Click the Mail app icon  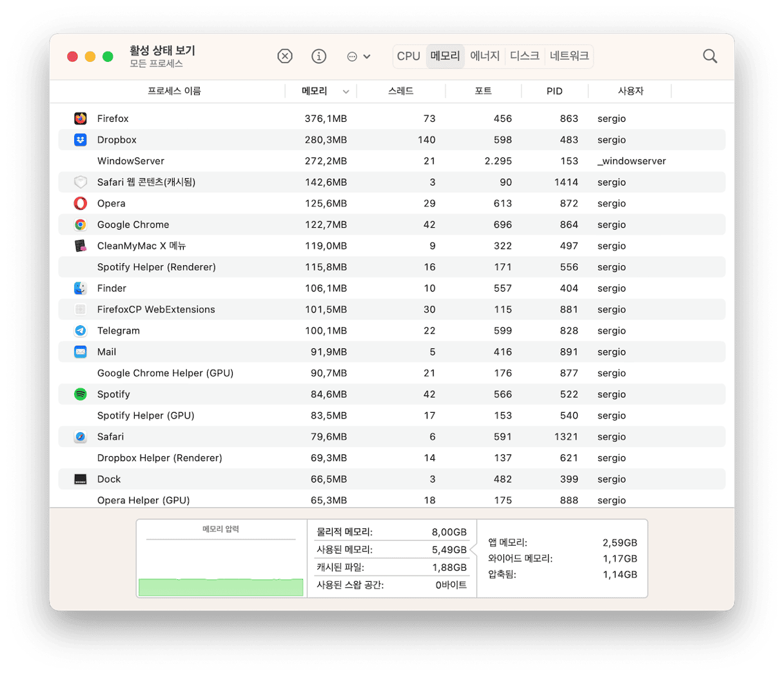click(x=80, y=352)
